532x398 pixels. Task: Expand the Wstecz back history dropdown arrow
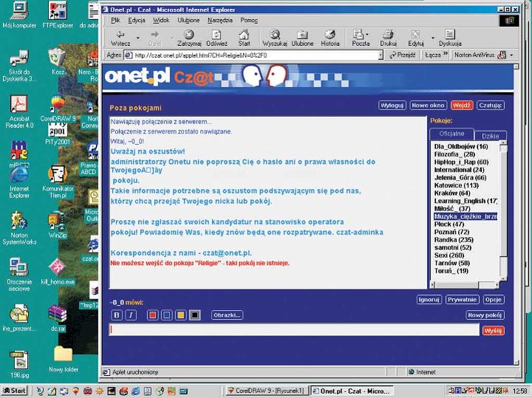pyautogui.click(x=137, y=38)
